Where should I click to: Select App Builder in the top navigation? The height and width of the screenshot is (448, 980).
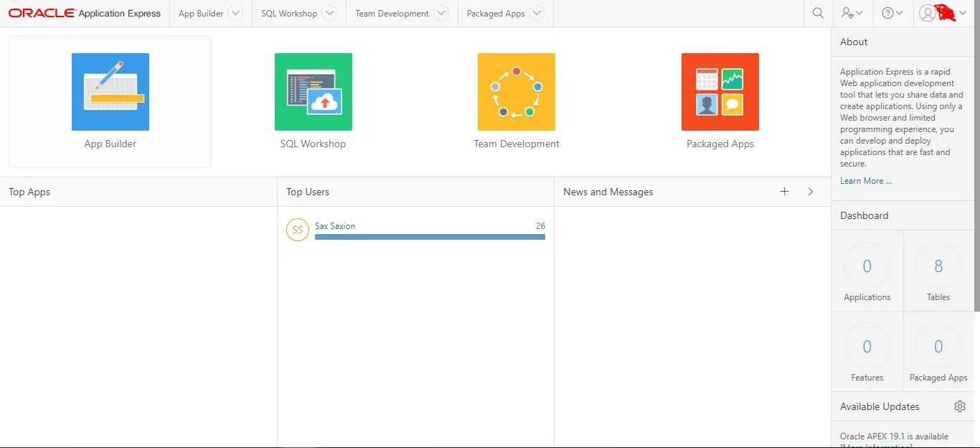pyautogui.click(x=201, y=14)
